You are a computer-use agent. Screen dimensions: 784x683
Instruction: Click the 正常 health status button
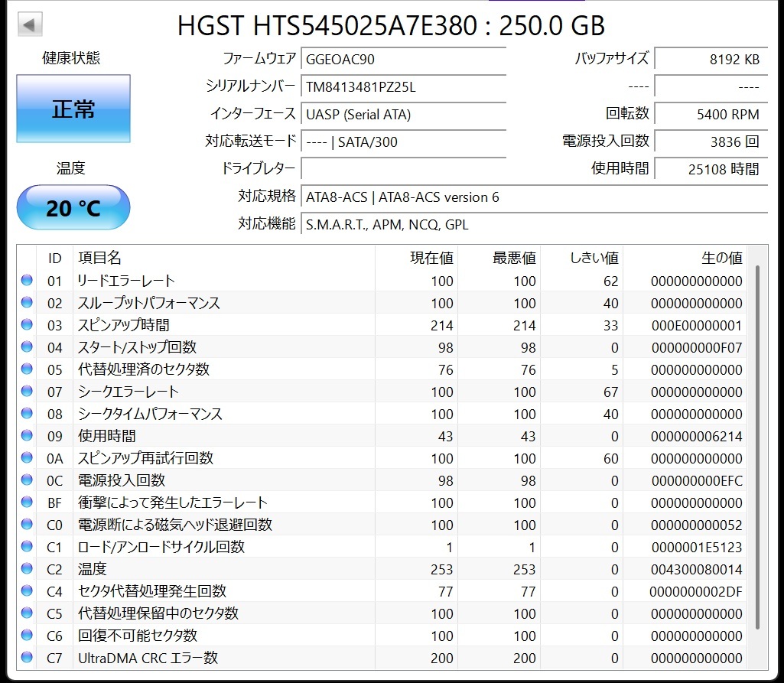tap(73, 109)
